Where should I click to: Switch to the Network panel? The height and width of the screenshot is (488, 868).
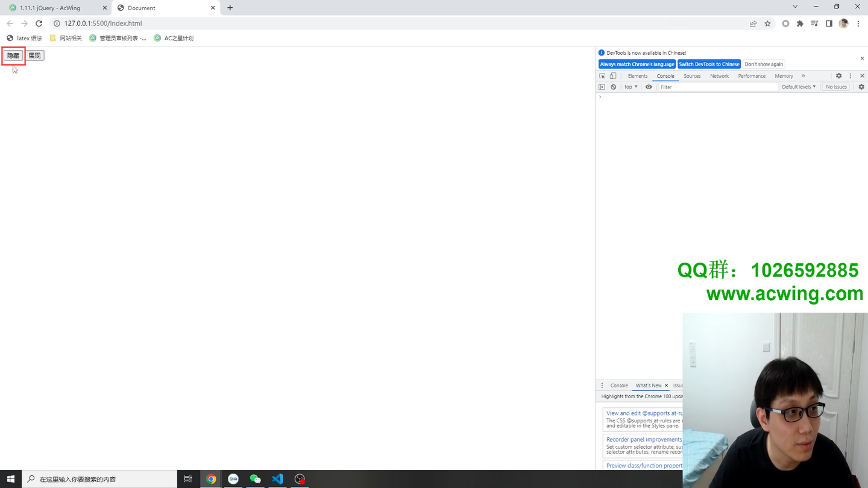[719, 76]
